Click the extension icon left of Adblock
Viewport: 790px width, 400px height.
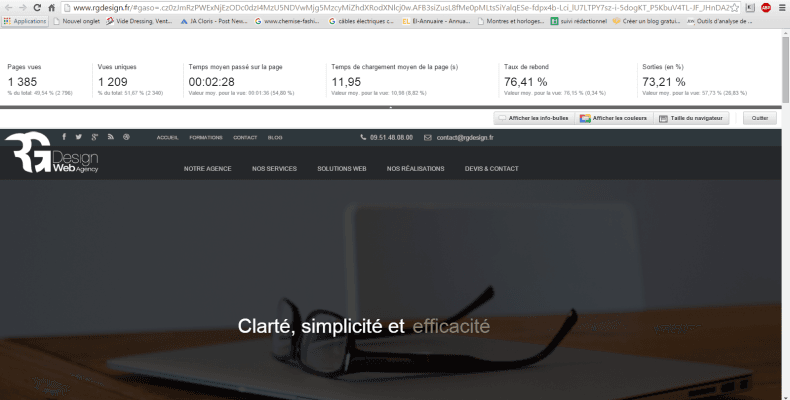tap(750, 8)
